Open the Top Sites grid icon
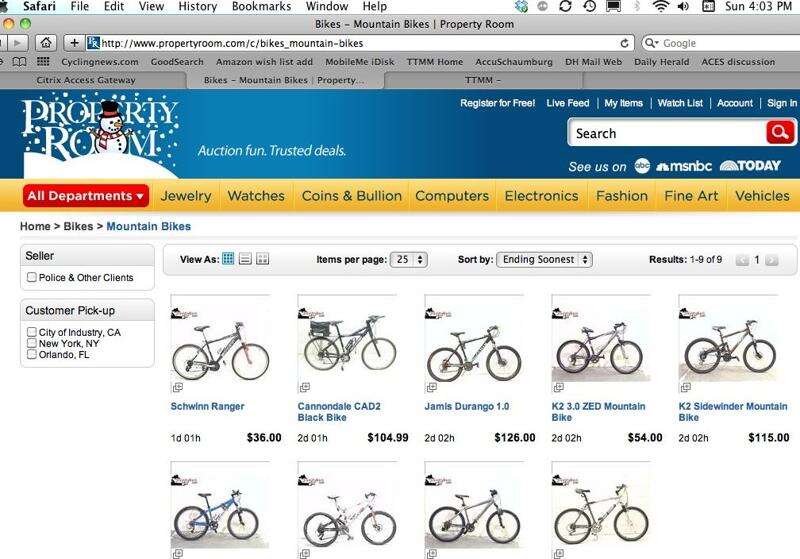Image resolution: width=800 pixels, height=559 pixels. 43,62
